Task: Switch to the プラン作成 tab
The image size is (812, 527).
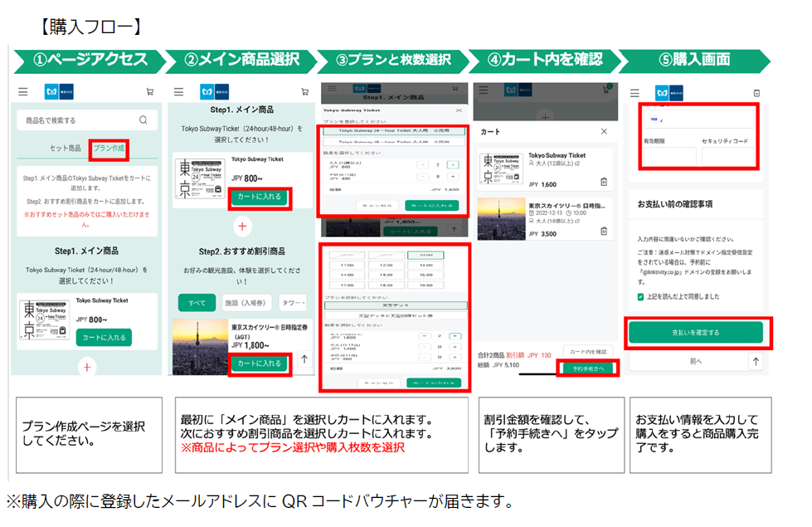Action: pos(109,149)
